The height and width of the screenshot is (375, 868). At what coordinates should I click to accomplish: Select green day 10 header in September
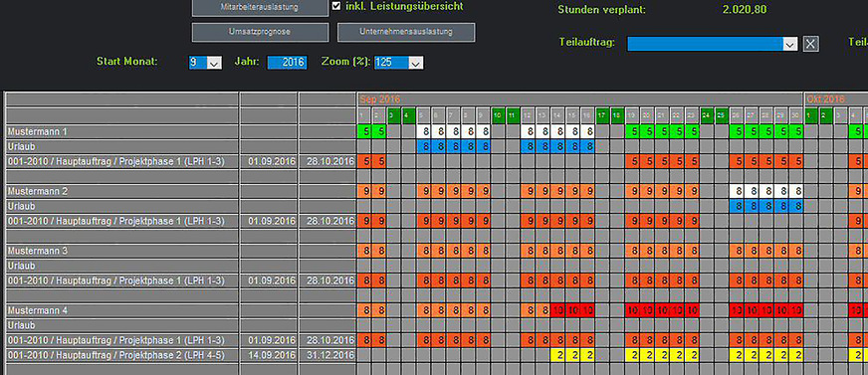point(499,115)
